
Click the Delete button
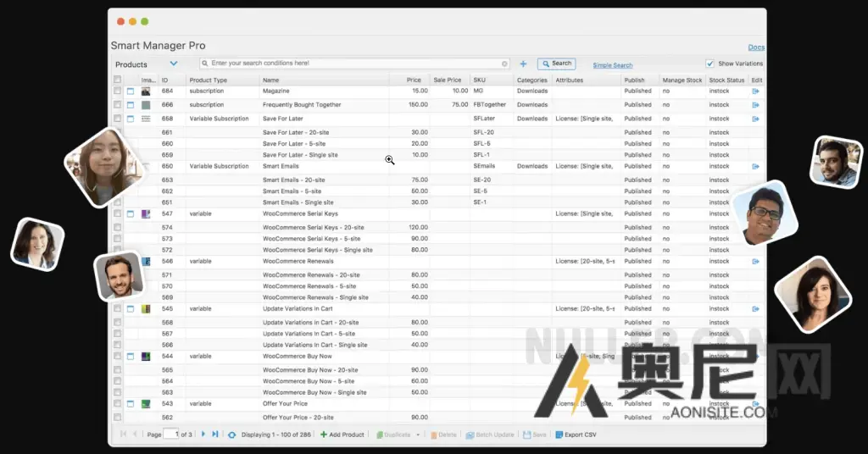tap(443, 435)
